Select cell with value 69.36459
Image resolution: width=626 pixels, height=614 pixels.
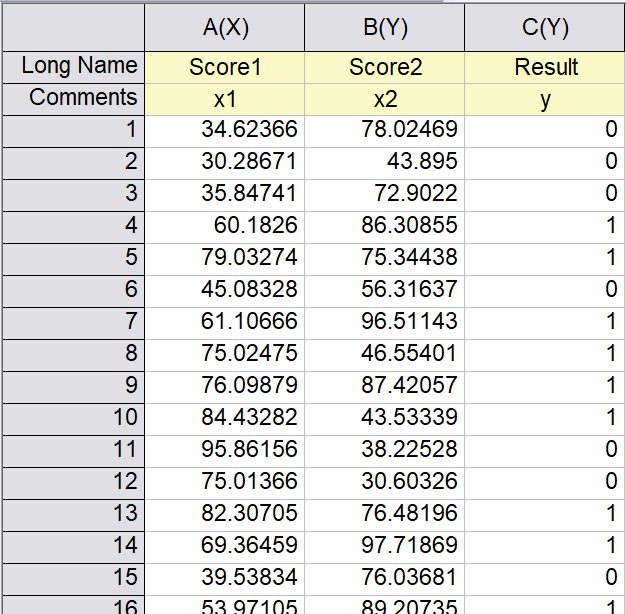point(225,547)
